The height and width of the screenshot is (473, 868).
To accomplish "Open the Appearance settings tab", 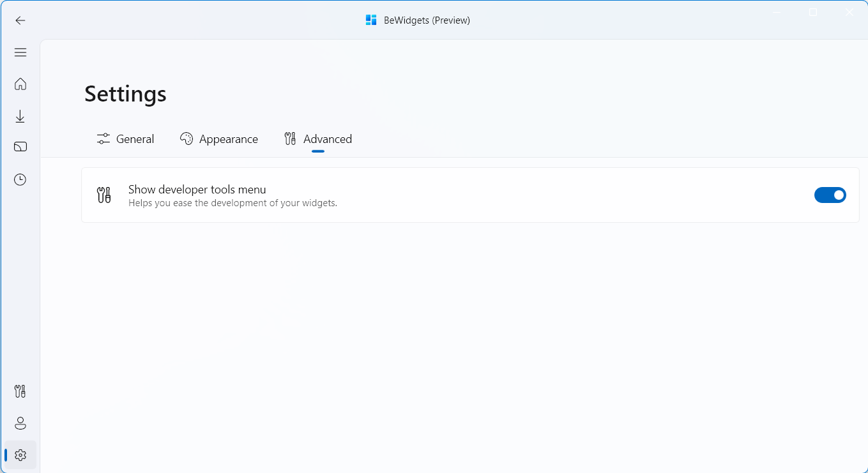I will 219,139.
